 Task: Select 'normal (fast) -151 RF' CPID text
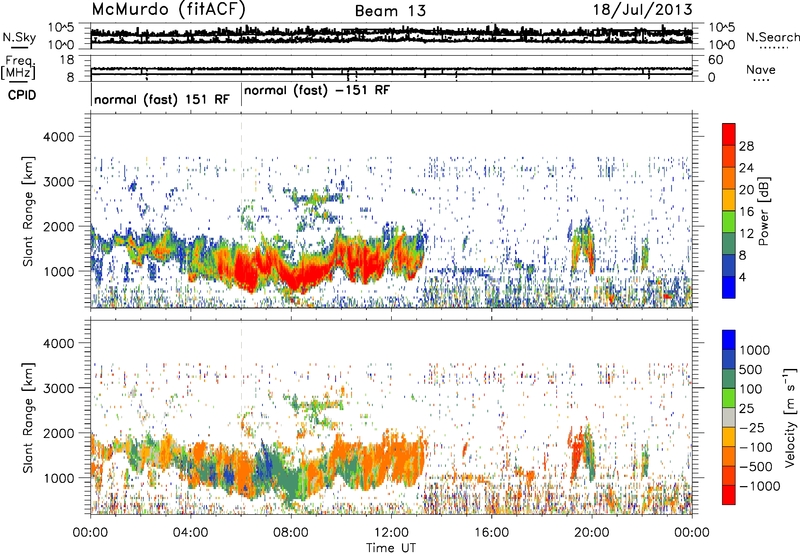(x=317, y=90)
